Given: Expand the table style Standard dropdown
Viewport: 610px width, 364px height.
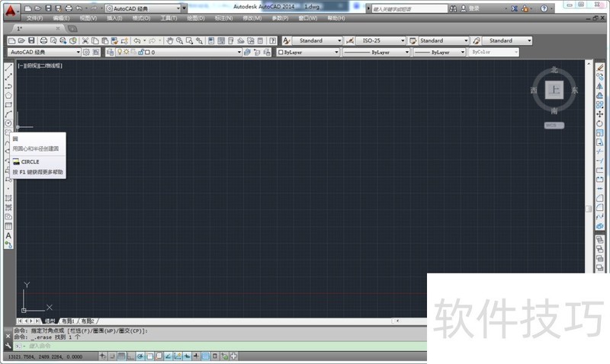Looking at the screenshot, I should click(466, 40).
